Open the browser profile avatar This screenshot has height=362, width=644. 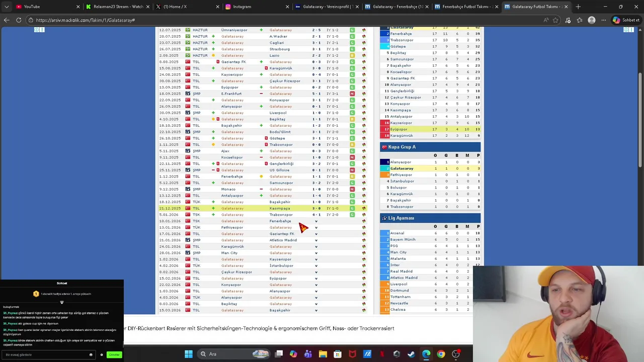pos(592,20)
